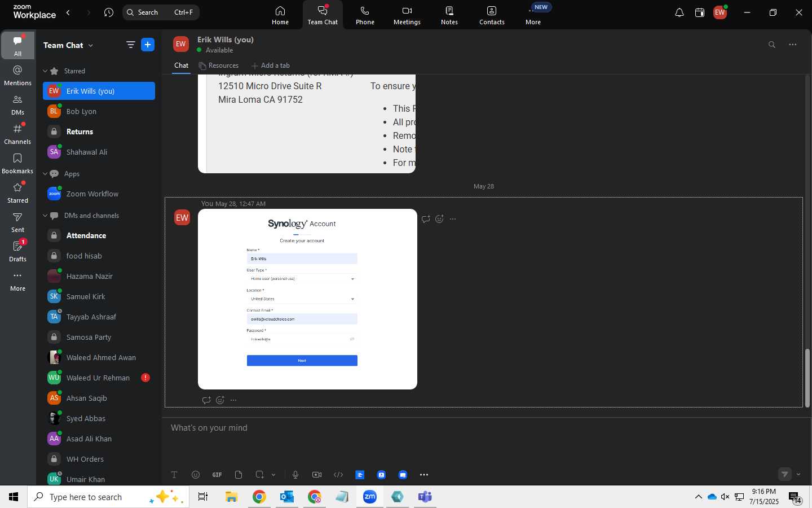Open the WH Orders channel

[99, 459]
